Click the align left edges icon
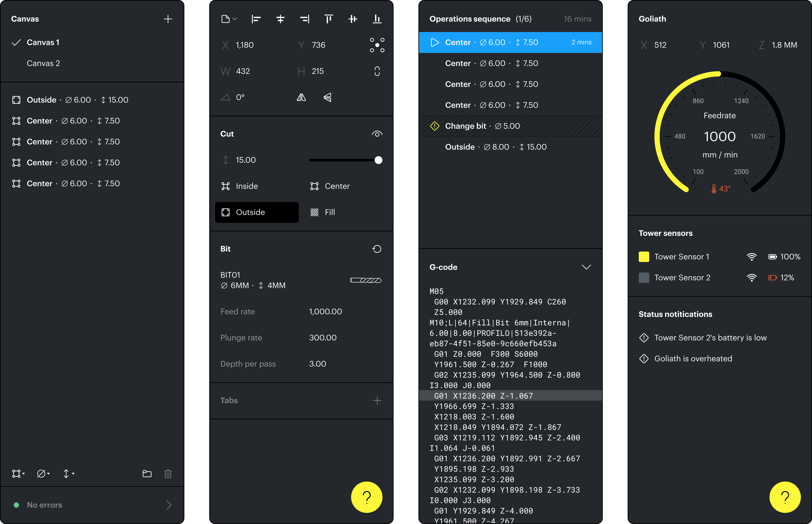 pos(256,19)
